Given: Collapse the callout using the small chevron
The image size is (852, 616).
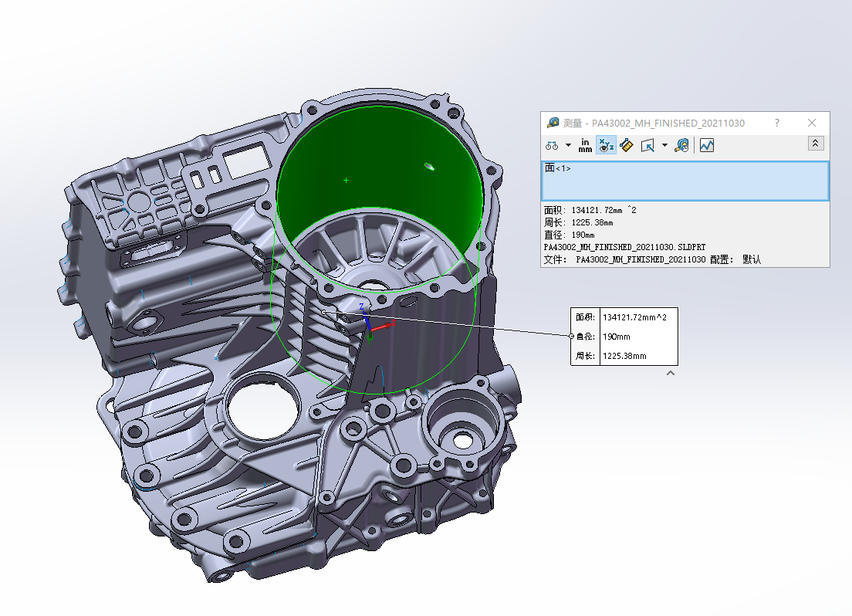Looking at the screenshot, I should click(x=671, y=373).
